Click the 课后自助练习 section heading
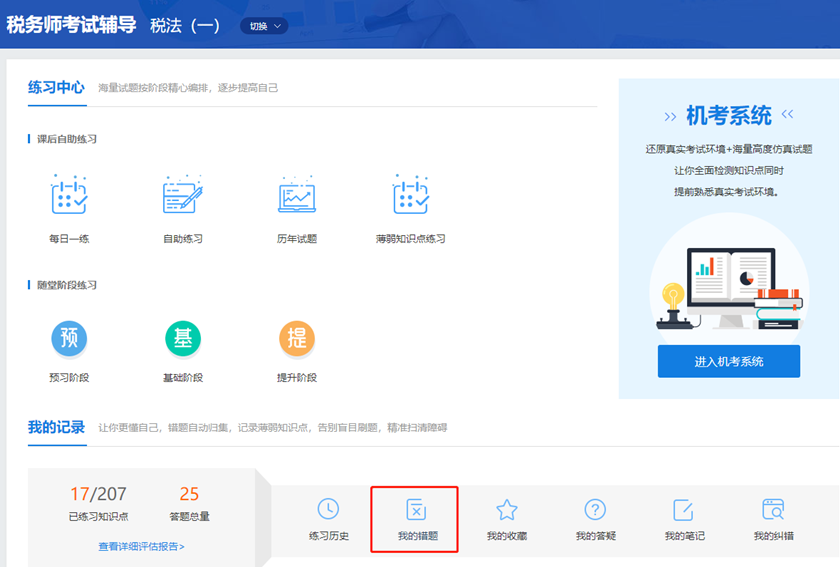The image size is (840, 567). 66,139
